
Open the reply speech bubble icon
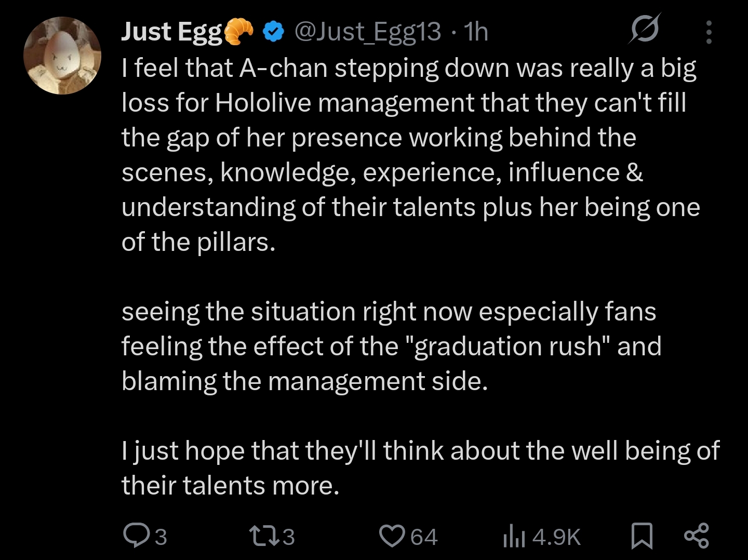[x=135, y=536]
